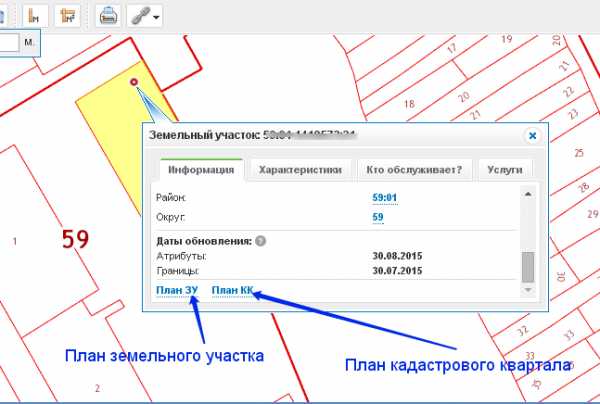Click the large 59 district label
The width and height of the screenshot is (600, 404).
coord(75,239)
